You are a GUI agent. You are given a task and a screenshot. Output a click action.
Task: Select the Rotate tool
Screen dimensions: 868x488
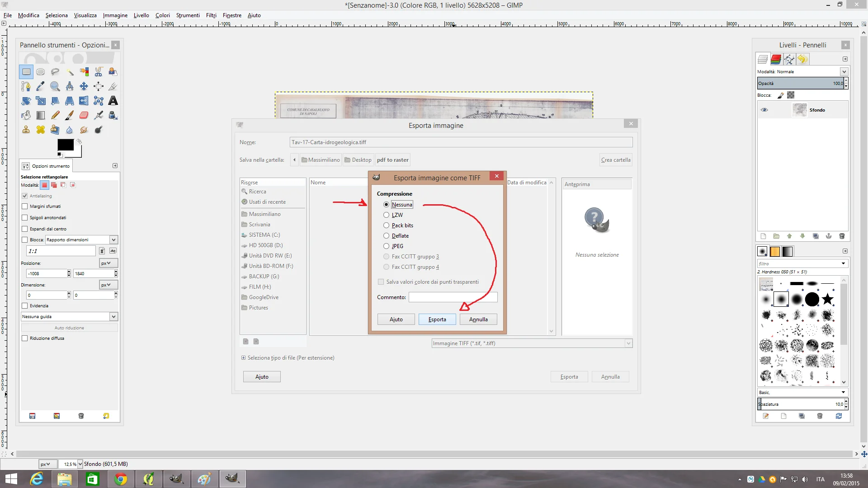pyautogui.click(x=26, y=101)
